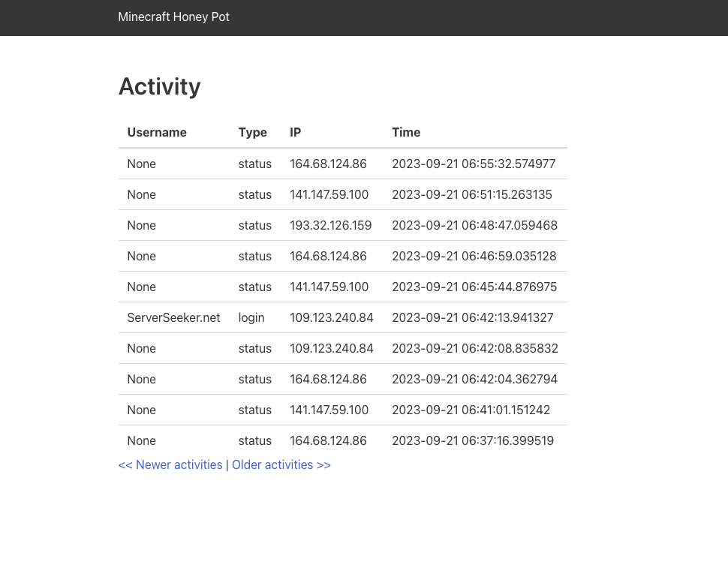The height and width of the screenshot is (580, 728).
Task: Select the 06:42:08.835832 timestamp cell
Action: [x=474, y=348]
